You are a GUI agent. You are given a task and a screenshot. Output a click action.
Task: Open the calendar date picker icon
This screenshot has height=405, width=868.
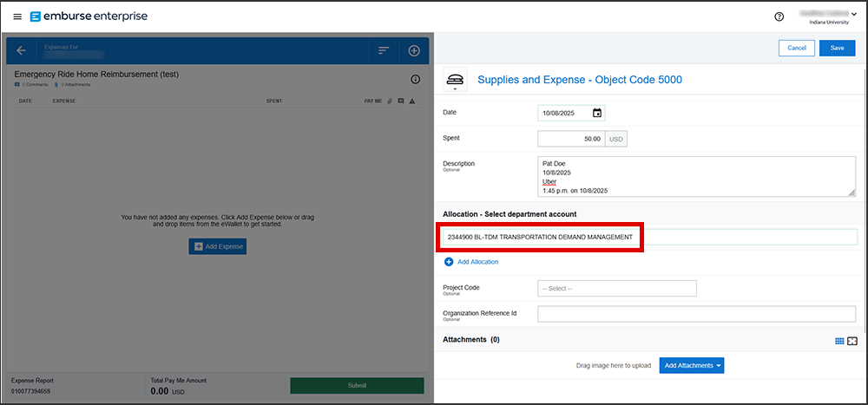[597, 113]
